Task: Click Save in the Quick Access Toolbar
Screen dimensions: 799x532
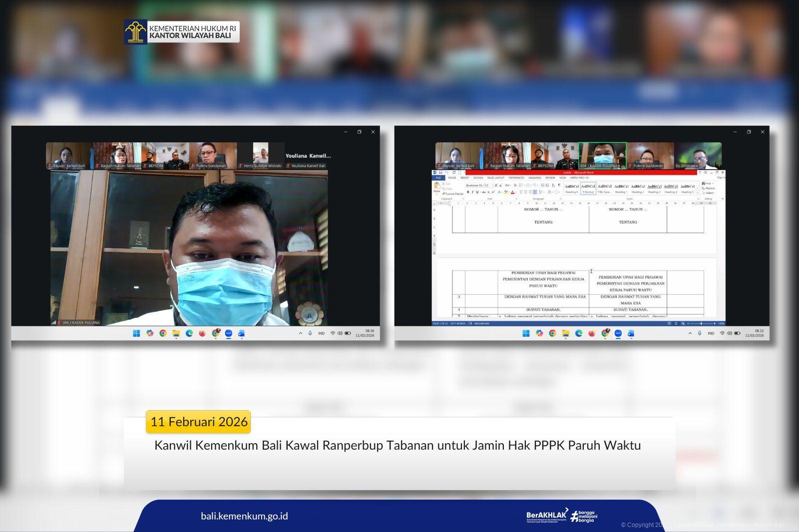Action: point(440,172)
